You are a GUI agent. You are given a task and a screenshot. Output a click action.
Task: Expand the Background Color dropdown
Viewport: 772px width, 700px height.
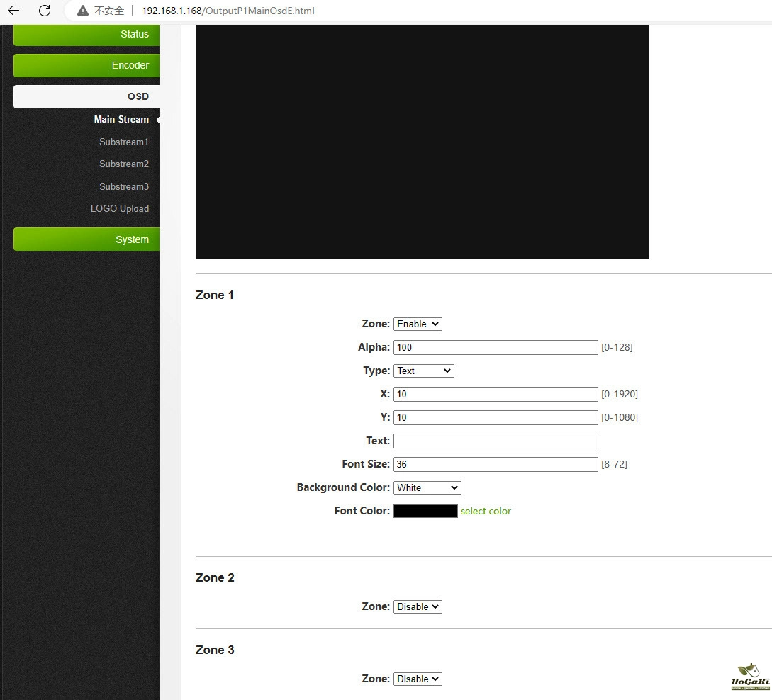[427, 487]
